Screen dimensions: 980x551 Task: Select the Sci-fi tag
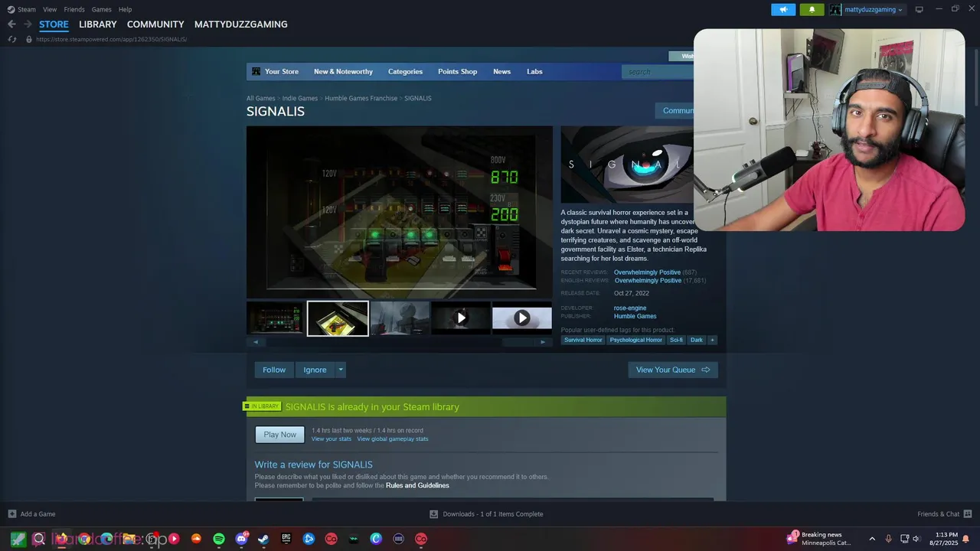[676, 340]
